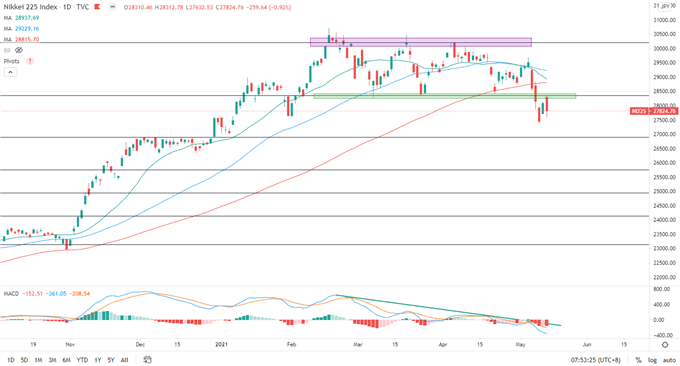Select the 5Y time range
The height and width of the screenshot is (366, 680).
point(111,360)
